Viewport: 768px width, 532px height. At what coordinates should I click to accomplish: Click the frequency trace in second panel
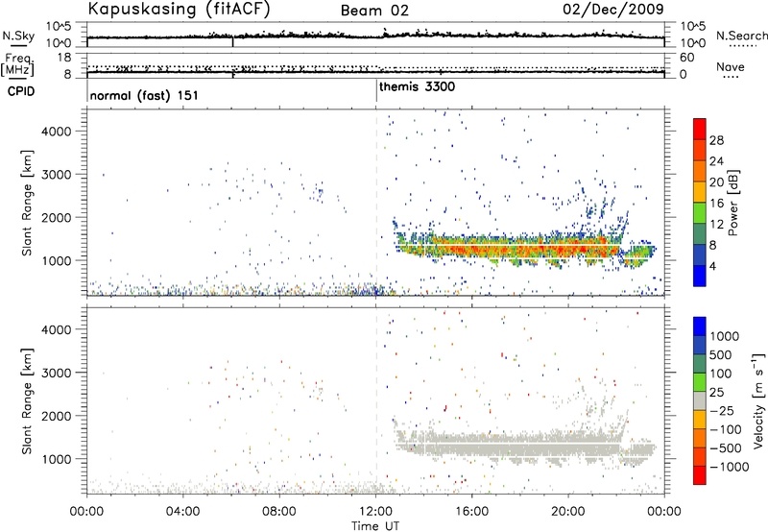[375, 72]
